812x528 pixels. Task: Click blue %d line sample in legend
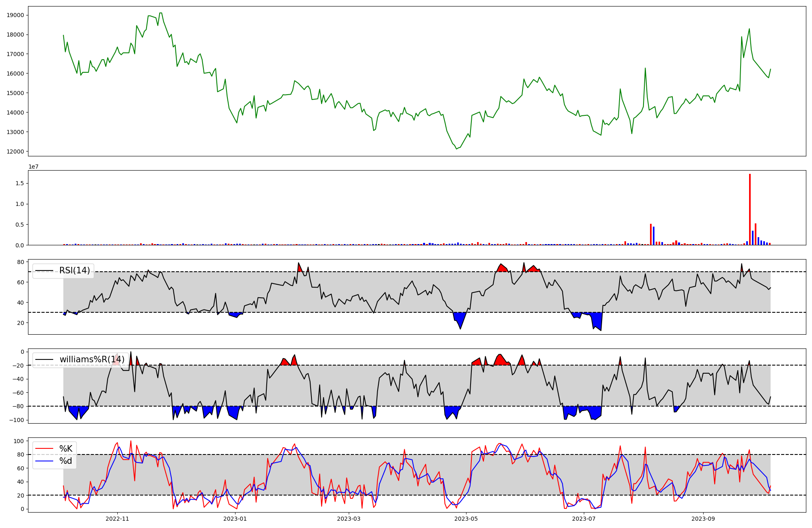point(44,461)
